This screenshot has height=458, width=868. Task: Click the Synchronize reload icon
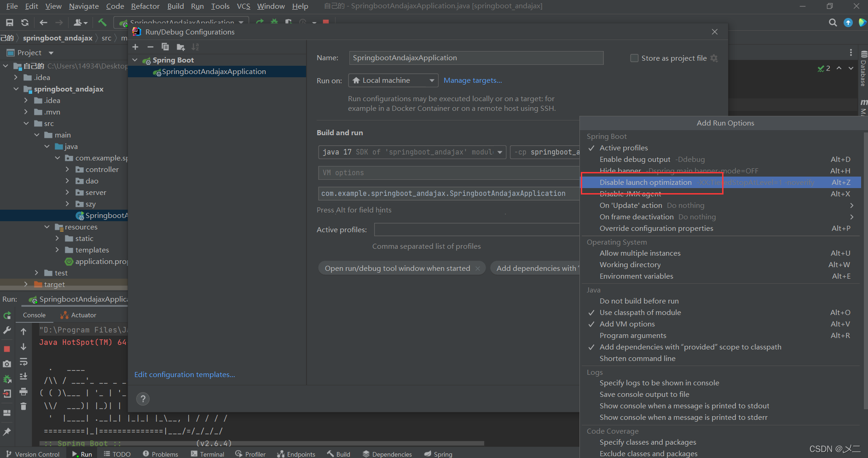pyautogui.click(x=25, y=23)
